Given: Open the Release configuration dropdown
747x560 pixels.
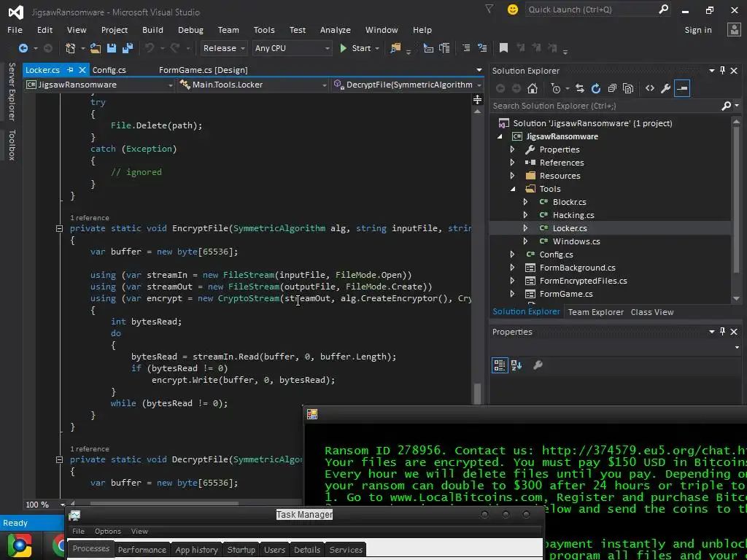Looking at the screenshot, I should [223, 48].
